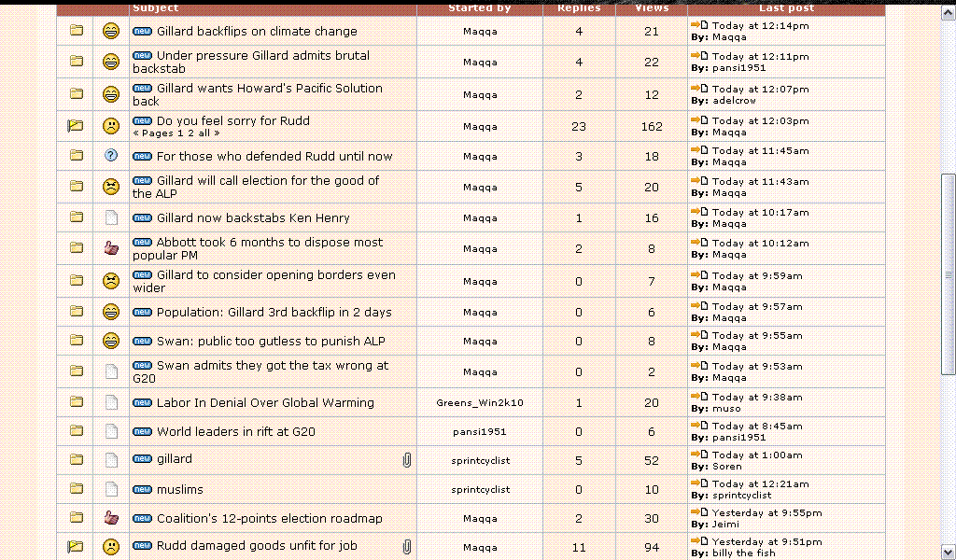
Task: Click the attachment icon on Rudd damaged goods thread
Action: tap(407, 547)
